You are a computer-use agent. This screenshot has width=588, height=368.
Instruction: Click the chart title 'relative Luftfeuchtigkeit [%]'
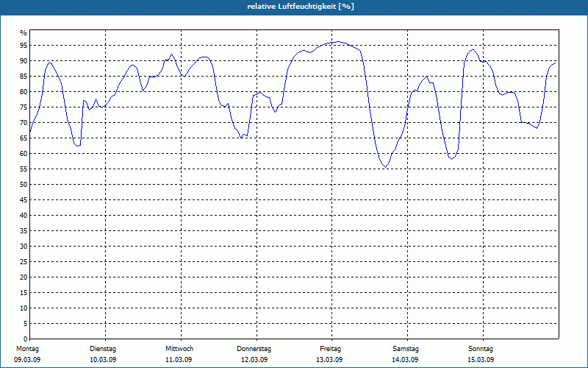click(x=301, y=7)
